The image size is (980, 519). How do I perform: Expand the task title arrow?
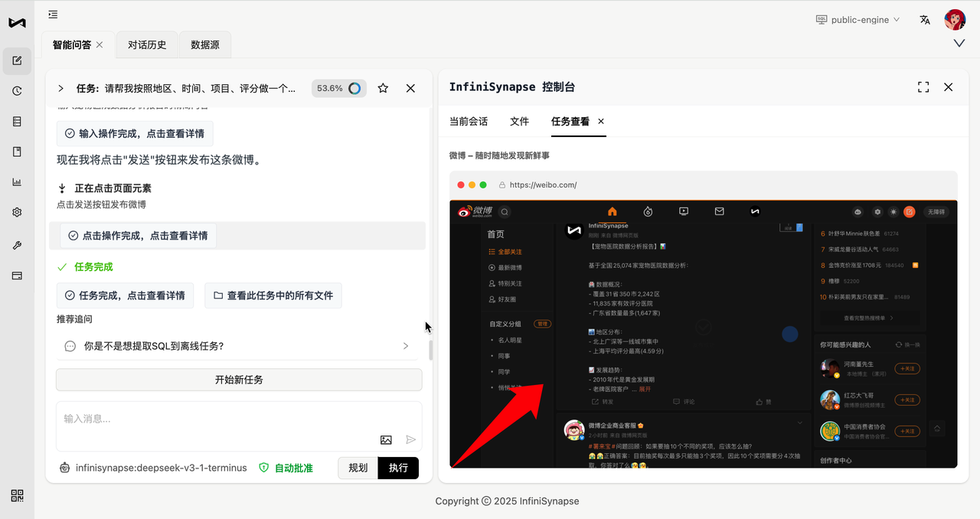click(x=60, y=88)
